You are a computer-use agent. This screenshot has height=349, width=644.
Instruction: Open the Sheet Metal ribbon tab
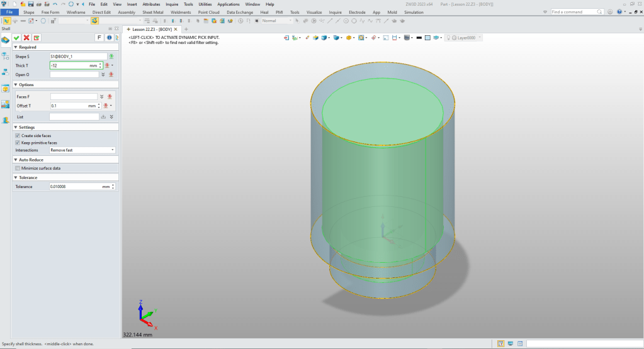click(153, 12)
